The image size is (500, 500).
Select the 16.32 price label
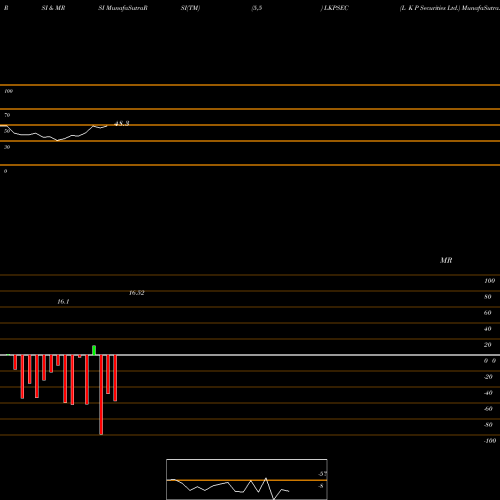click(x=137, y=293)
